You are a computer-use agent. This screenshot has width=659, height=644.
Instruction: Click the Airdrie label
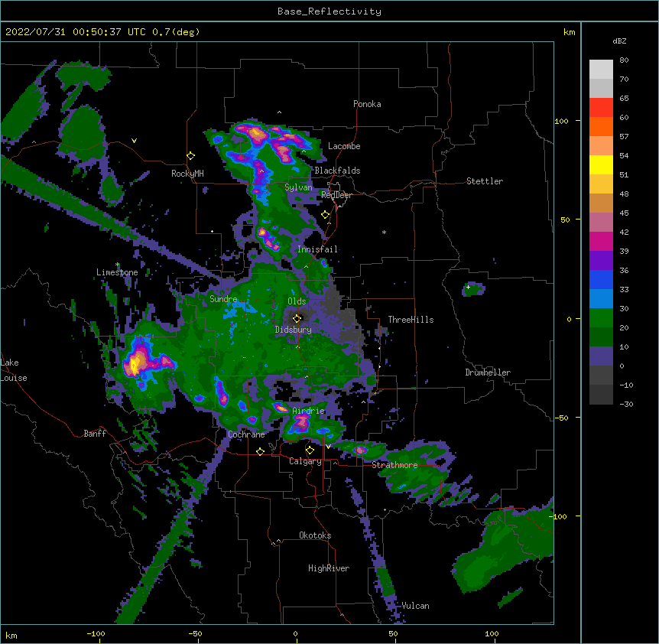point(309,411)
